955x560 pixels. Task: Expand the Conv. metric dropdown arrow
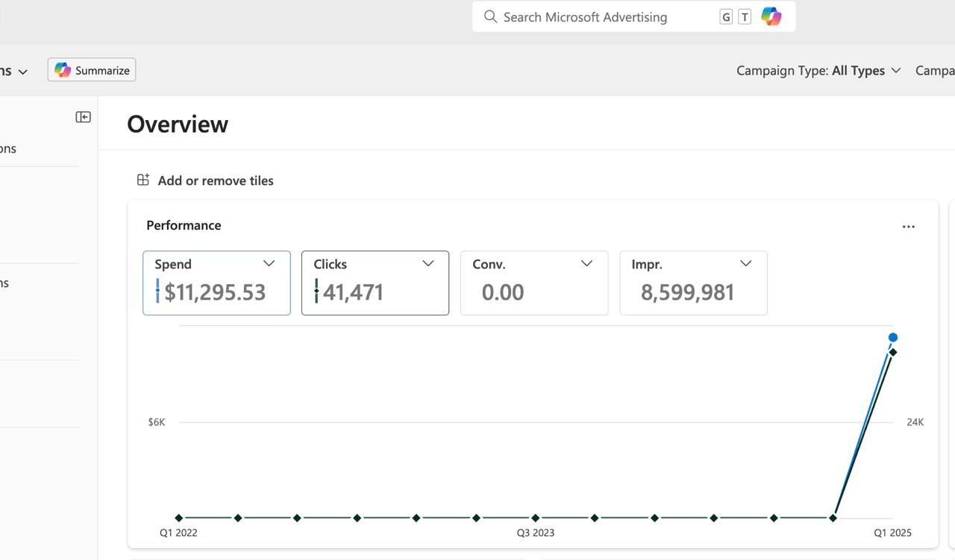point(586,263)
